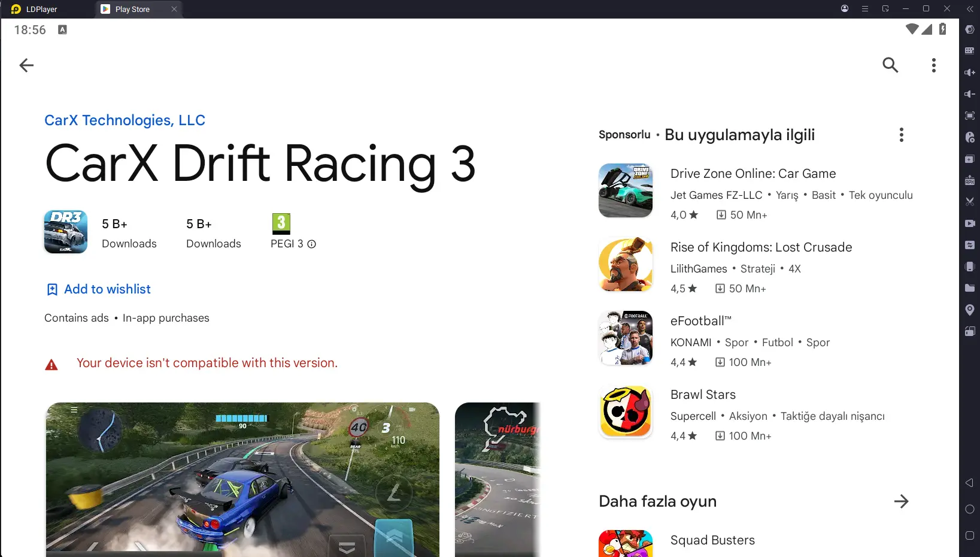Click the volume up sidebar icon

(970, 72)
